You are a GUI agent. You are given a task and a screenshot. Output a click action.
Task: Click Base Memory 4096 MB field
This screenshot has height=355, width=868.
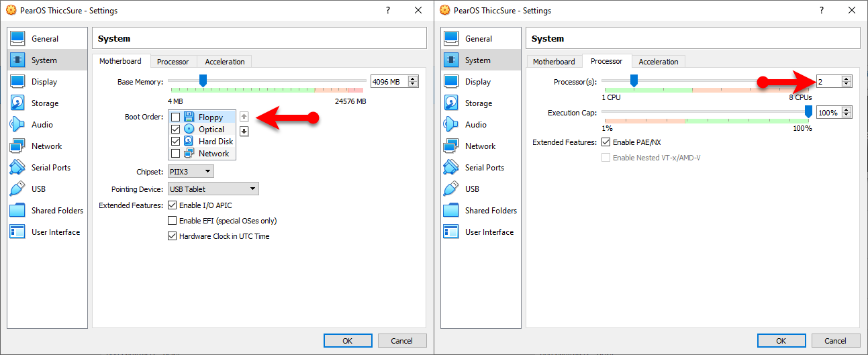click(389, 82)
